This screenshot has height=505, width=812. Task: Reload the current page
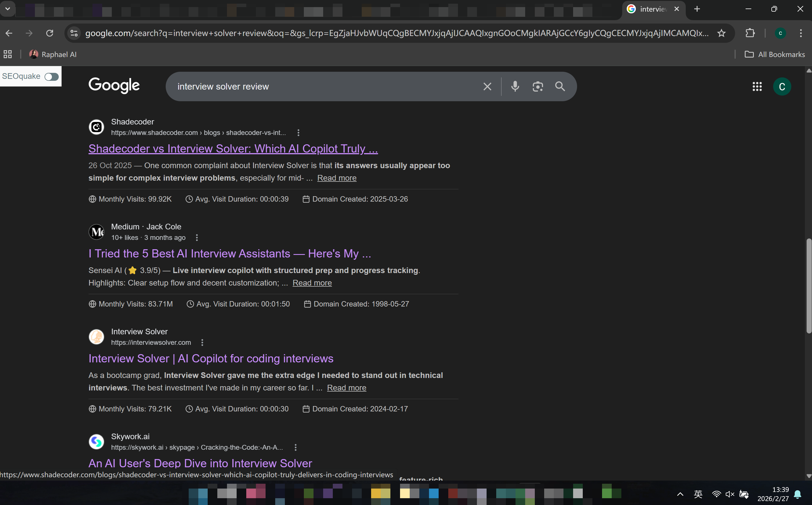[x=49, y=33]
